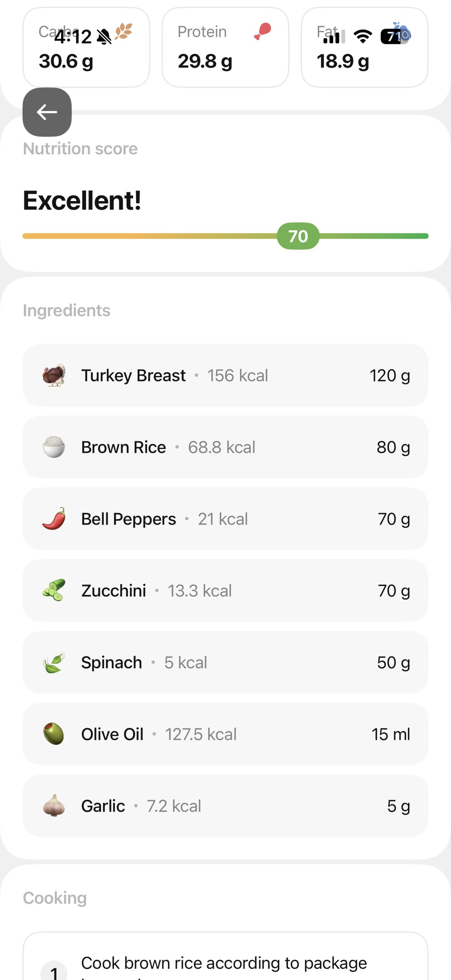Tap the brown rice bowl icon

pos(54,447)
